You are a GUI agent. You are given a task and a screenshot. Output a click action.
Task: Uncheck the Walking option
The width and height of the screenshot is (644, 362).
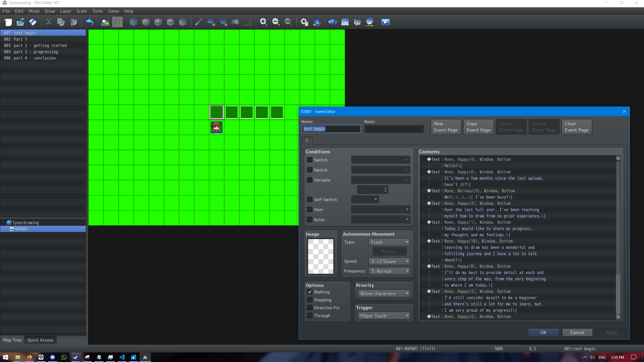(310, 292)
